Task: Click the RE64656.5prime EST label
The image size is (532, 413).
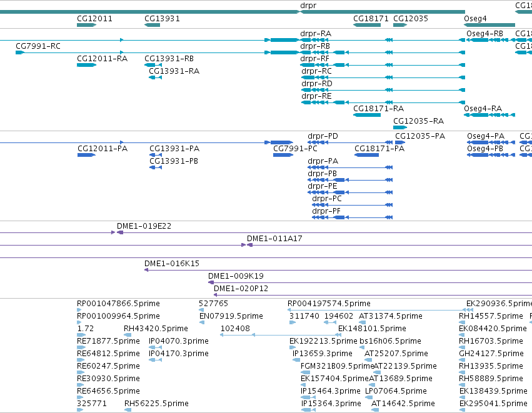Action: (x=108, y=391)
